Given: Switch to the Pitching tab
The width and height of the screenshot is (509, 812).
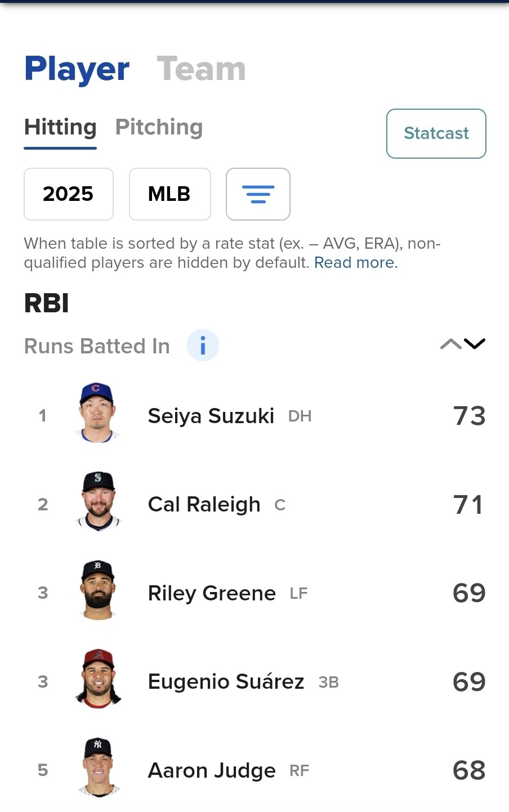Looking at the screenshot, I should click(x=159, y=127).
